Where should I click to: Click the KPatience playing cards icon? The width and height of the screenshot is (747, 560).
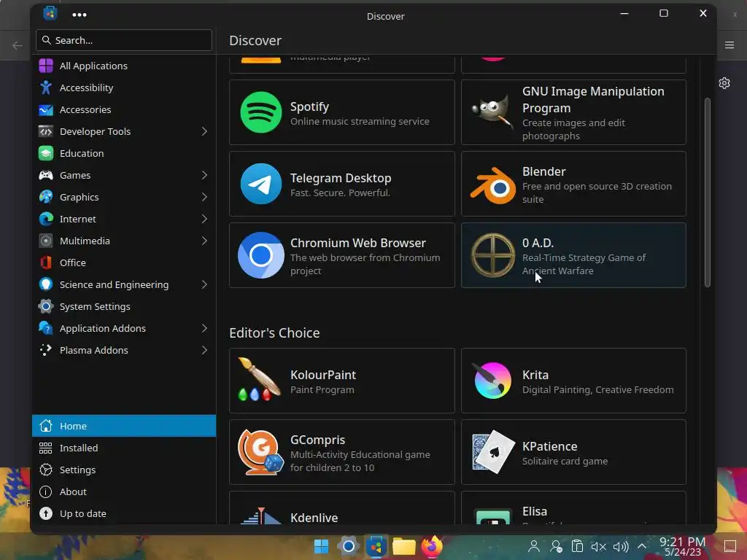point(492,452)
